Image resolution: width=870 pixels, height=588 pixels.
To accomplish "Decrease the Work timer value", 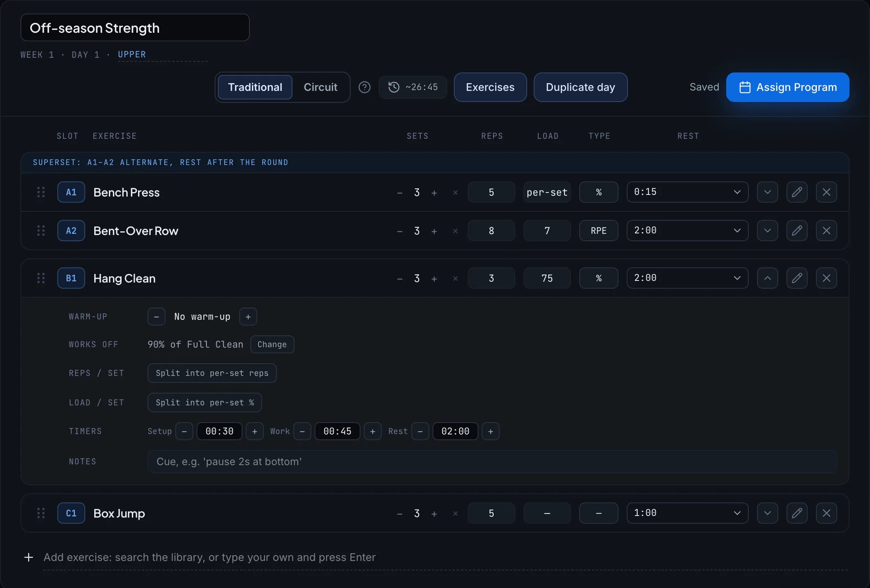I will point(302,431).
